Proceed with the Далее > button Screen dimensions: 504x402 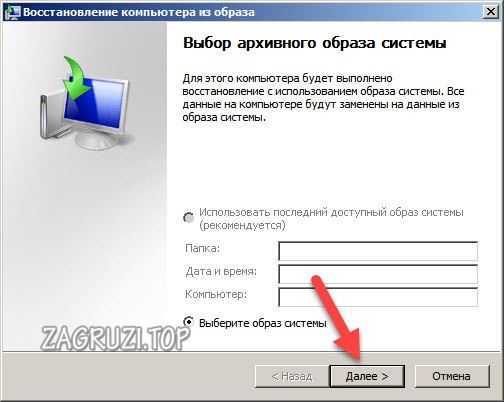(x=367, y=376)
